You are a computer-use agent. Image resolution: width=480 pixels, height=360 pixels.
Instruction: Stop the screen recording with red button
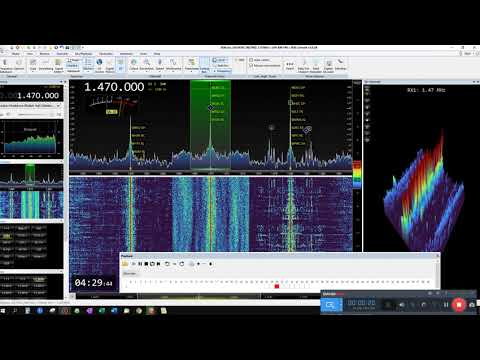tap(459, 305)
